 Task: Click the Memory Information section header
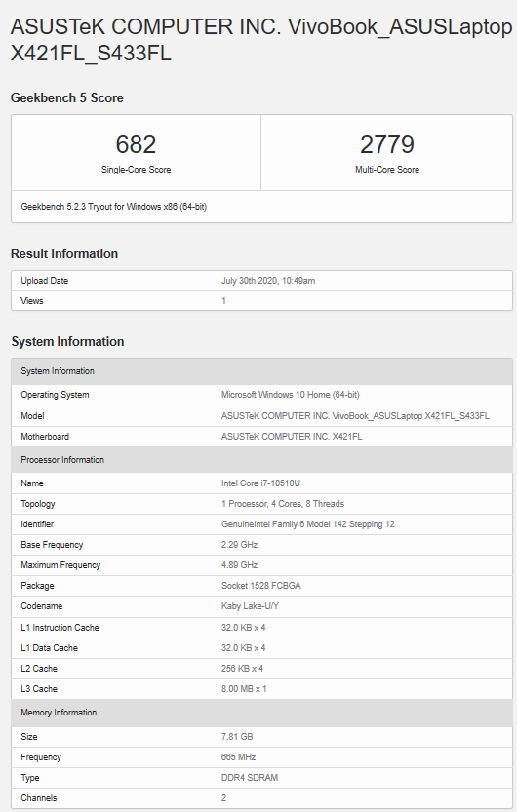point(261,713)
